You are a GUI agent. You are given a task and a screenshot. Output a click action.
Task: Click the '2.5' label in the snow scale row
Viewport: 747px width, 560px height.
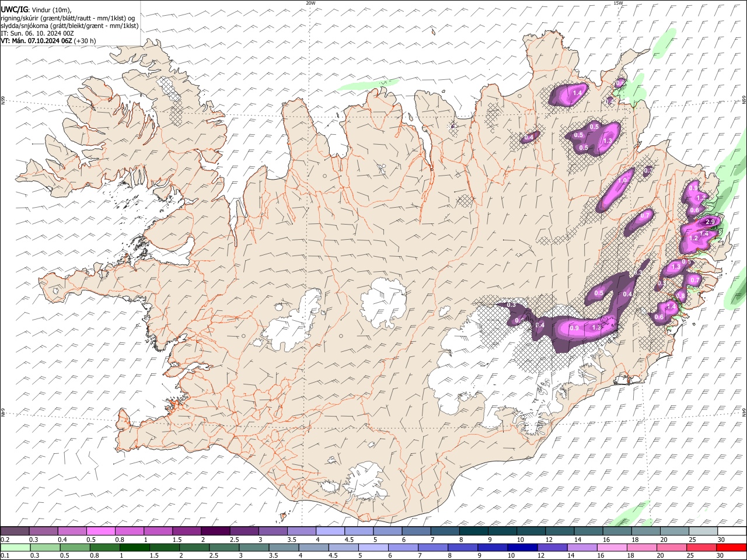(x=235, y=540)
